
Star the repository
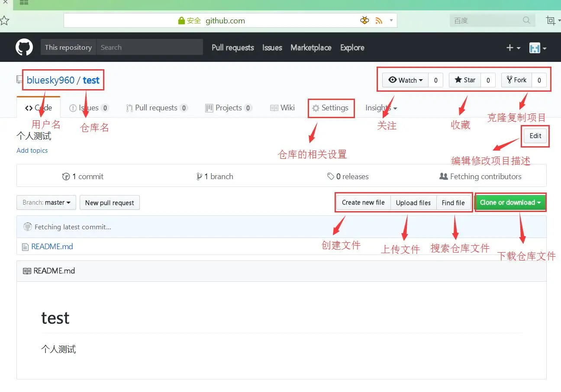point(465,80)
